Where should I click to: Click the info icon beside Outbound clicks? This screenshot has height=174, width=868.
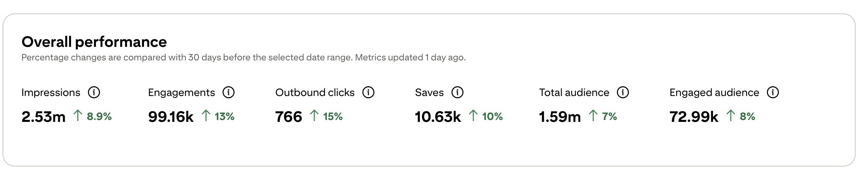(x=368, y=92)
